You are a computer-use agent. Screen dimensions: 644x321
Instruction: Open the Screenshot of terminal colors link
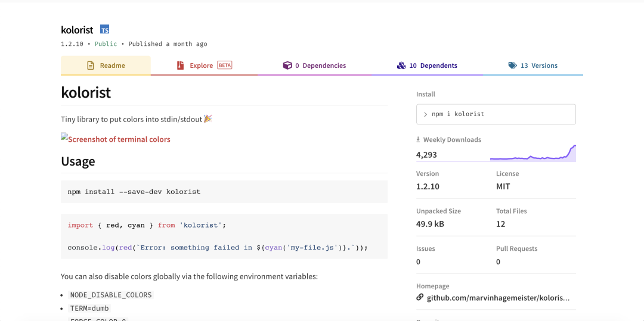click(116, 139)
